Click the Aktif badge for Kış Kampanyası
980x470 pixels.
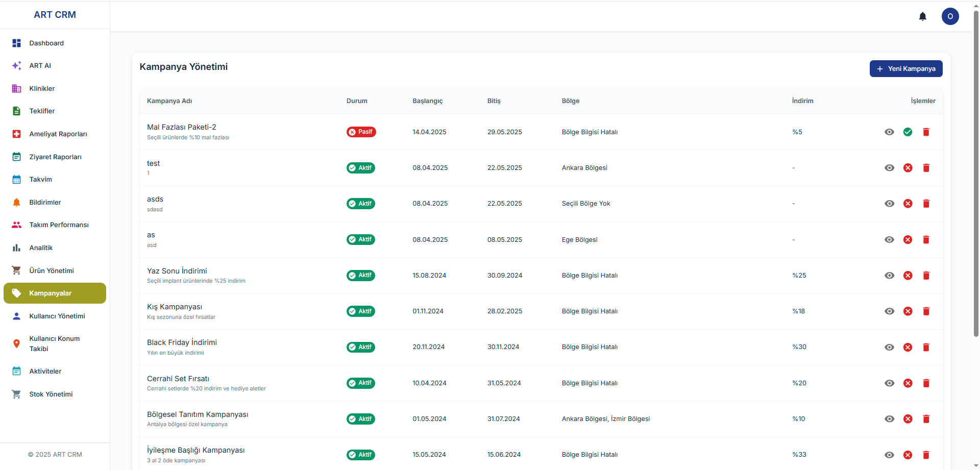point(361,311)
